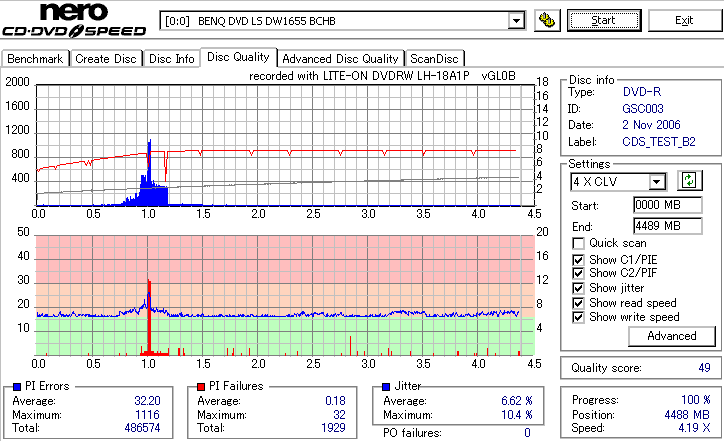Click the Progress value 100 %

coord(696,400)
